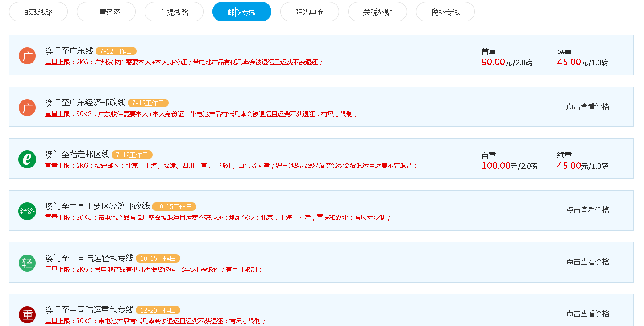Switch to the 邮政线路 tab

click(38, 12)
